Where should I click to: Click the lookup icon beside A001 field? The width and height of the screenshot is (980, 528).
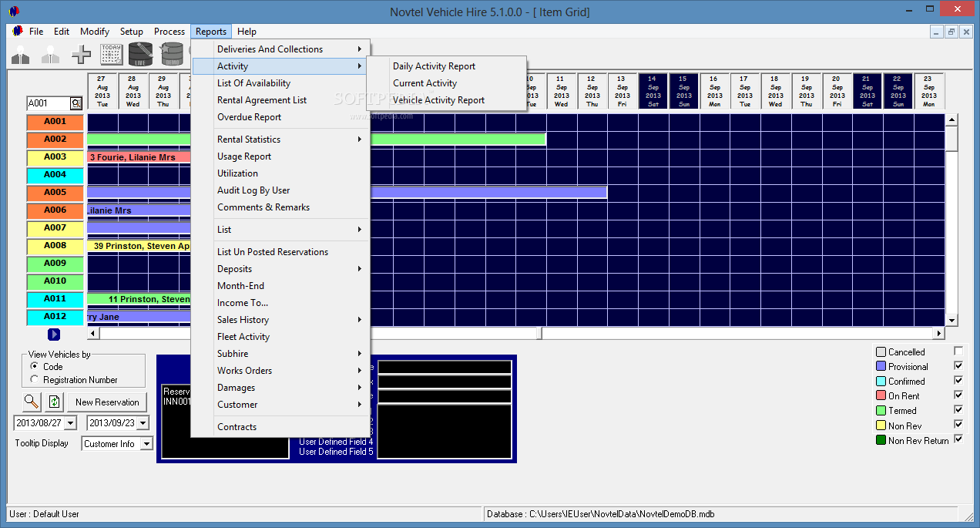click(x=76, y=103)
